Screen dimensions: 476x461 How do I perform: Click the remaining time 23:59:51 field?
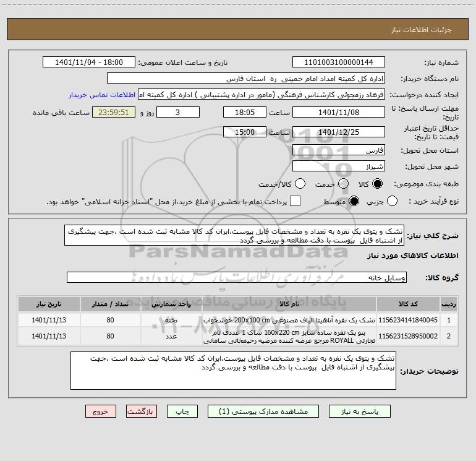[114, 112]
